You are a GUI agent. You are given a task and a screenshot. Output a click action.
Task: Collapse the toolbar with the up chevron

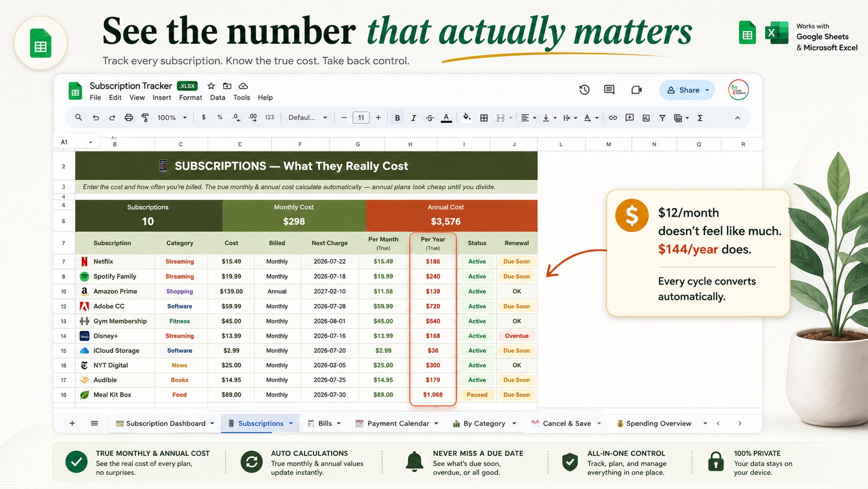737,118
